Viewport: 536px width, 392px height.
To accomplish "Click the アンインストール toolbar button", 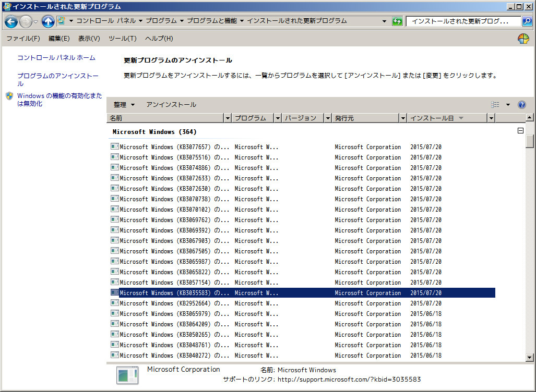I will tap(171, 105).
